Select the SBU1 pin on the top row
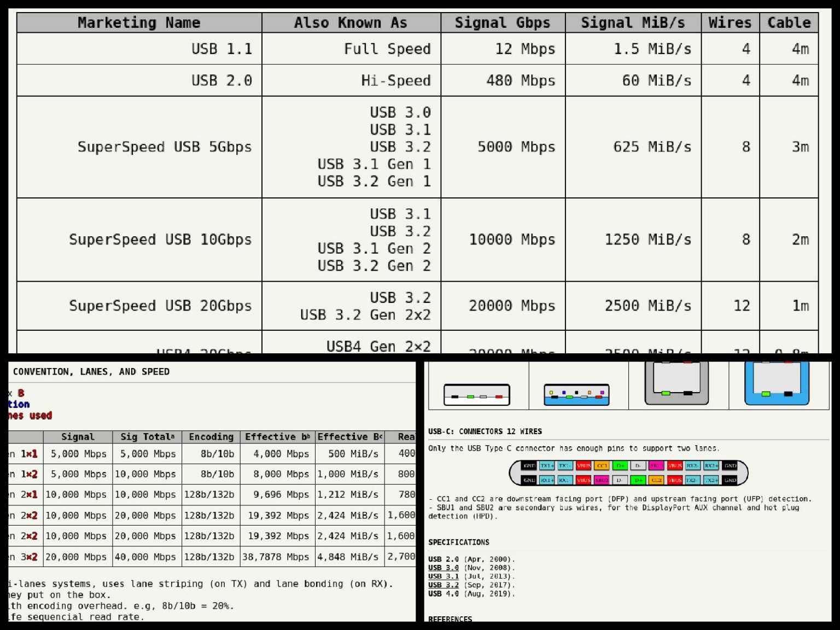The image size is (840, 630). click(657, 466)
